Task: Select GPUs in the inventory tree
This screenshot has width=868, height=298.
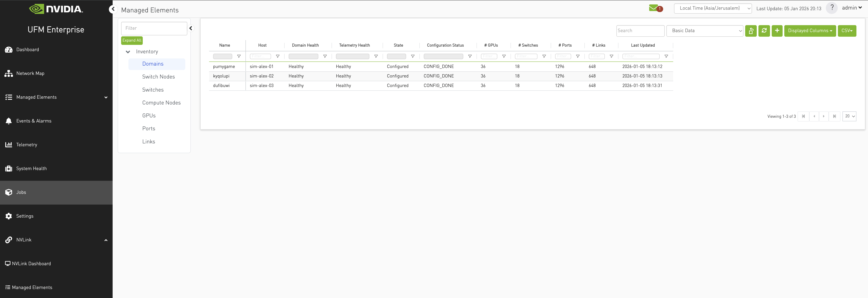Action: [149, 116]
